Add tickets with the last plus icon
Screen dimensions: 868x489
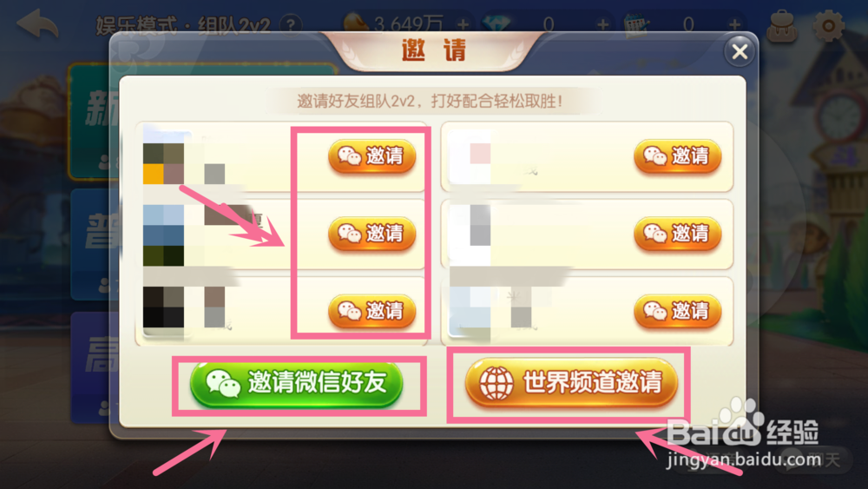(734, 25)
